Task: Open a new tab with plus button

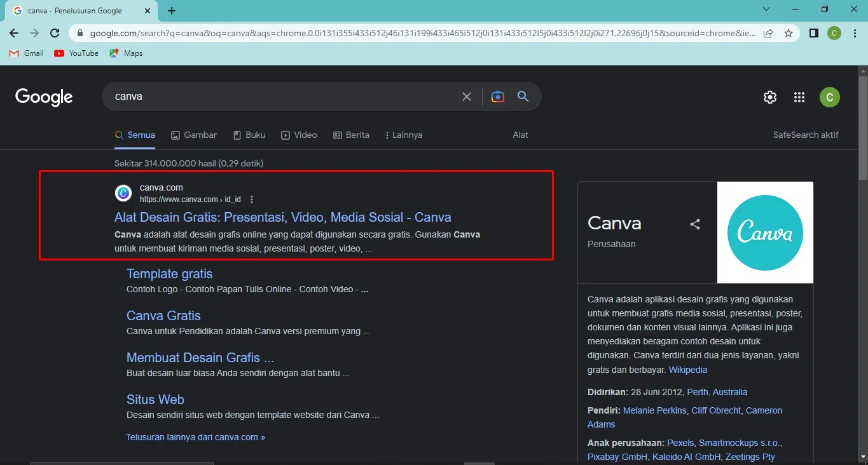Action: (x=172, y=11)
